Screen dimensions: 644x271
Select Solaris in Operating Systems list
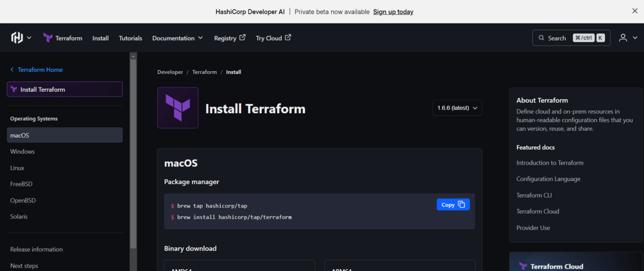tap(65, 217)
